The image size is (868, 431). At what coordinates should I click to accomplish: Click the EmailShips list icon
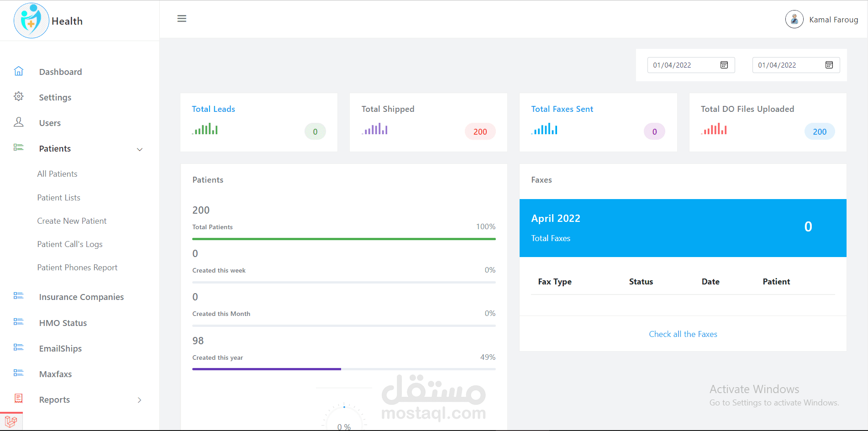19,347
